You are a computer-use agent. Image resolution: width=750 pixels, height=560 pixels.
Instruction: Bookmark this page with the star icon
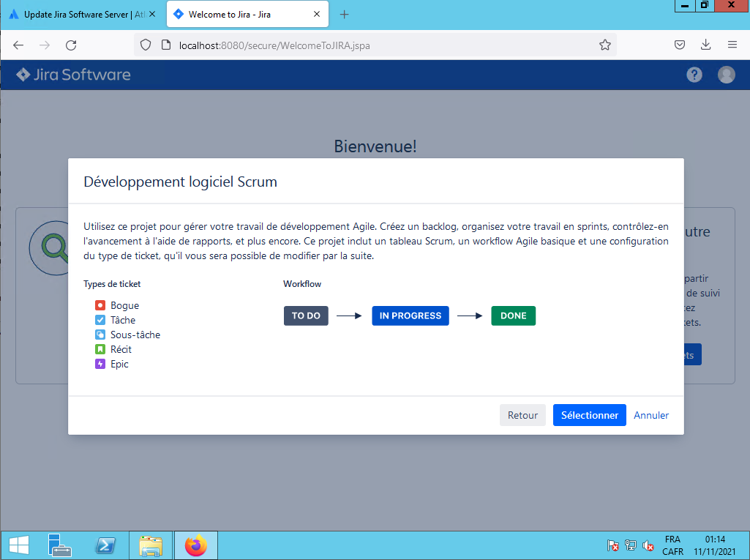pos(604,45)
